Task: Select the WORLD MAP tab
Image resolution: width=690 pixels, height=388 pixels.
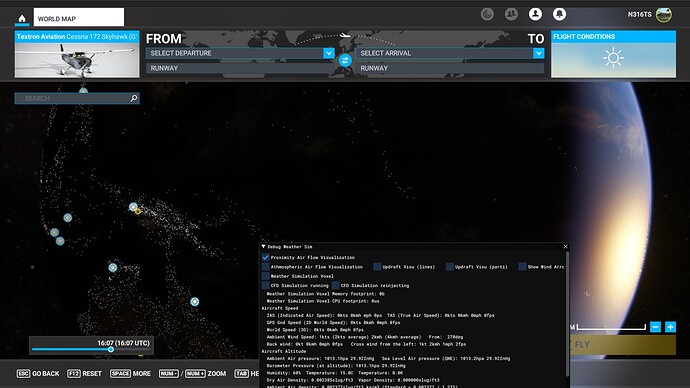Action: pos(79,18)
